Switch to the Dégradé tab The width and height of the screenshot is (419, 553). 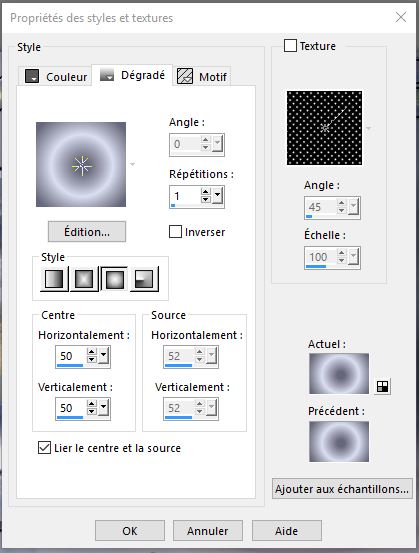pyautogui.click(x=132, y=75)
